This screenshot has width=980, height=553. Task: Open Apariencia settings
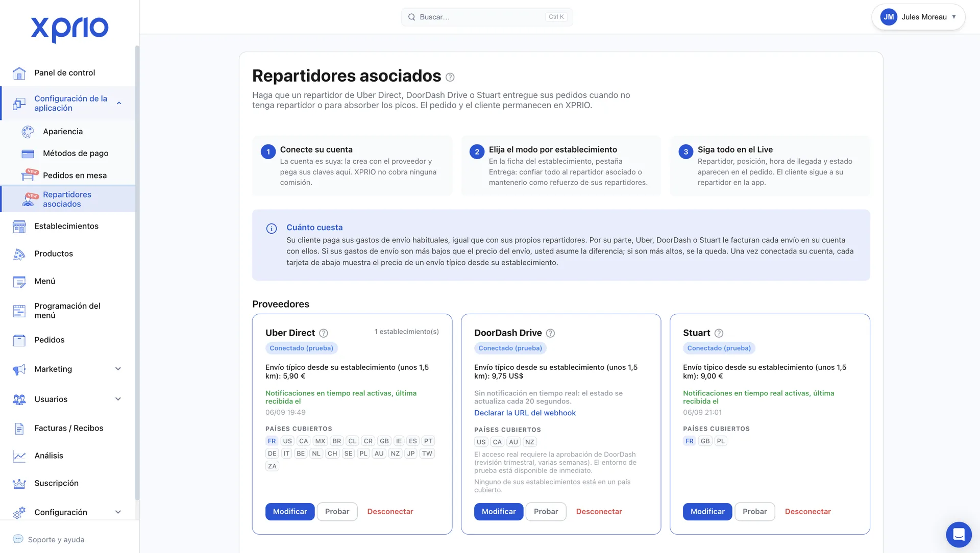tap(68, 132)
